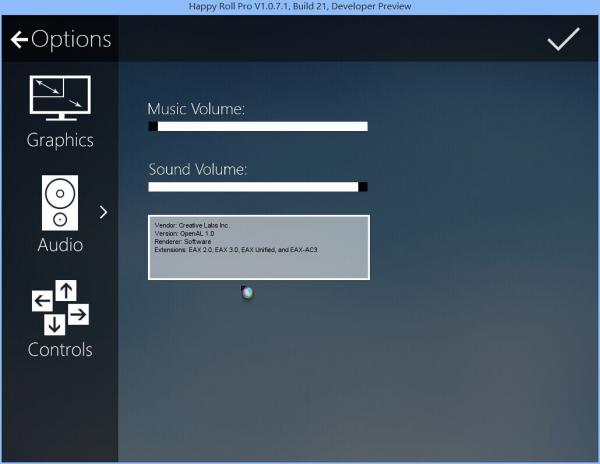Image resolution: width=600 pixels, height=464 pixels.
Task: Click the Audio text label
Action: [x=60, y=245]
